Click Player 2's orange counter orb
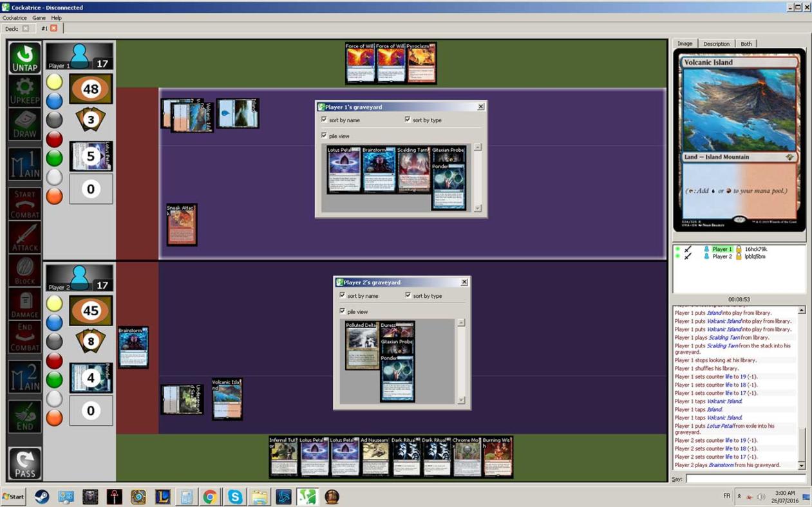The width and height of the screenshot is (812, 507). [x=55, y=417]
